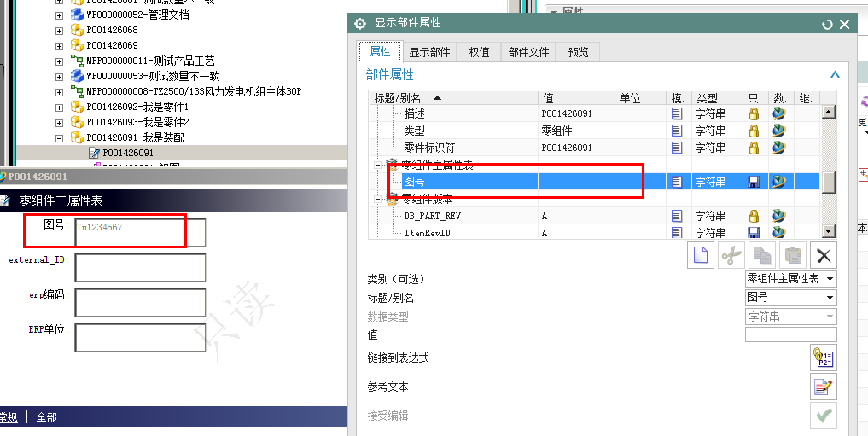This screenshot has height=436, width=868.
Task: Select the 全部 tab at bottom
Action: coord(46,418)
